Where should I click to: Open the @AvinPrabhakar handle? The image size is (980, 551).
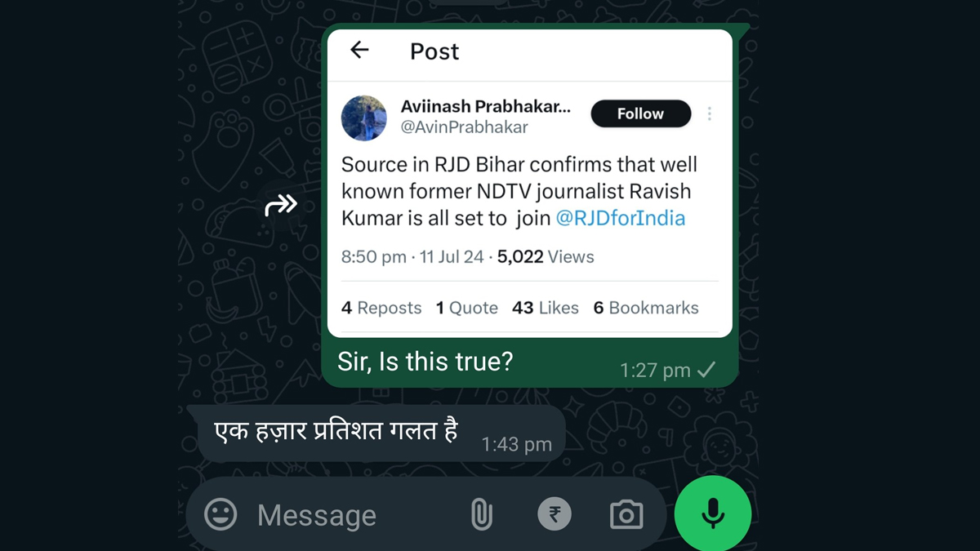[x=465, y=127]
